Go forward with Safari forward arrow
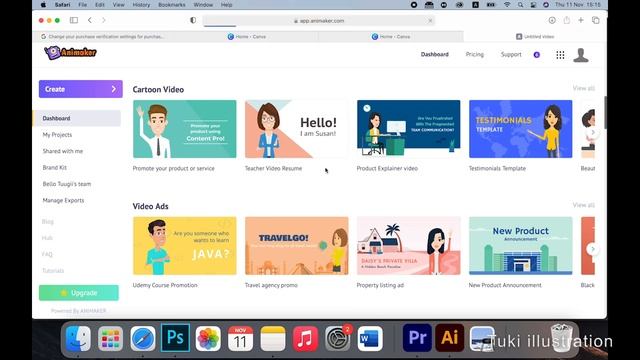This screenshot has width=640, height=360. 104,20
